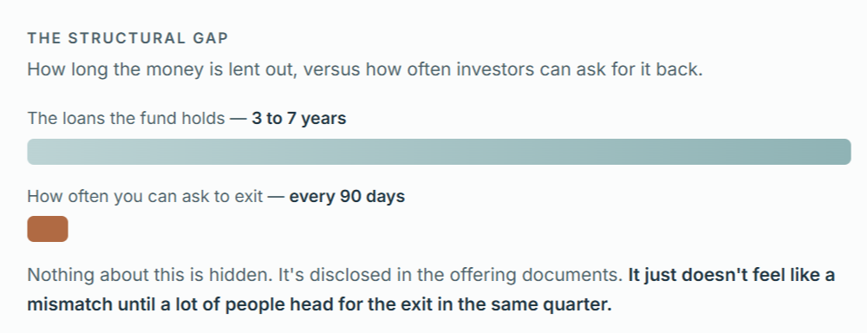Screen dimensions: 868x333
Task: Click the middle of the long teal bar
Action: coord(439,152)
